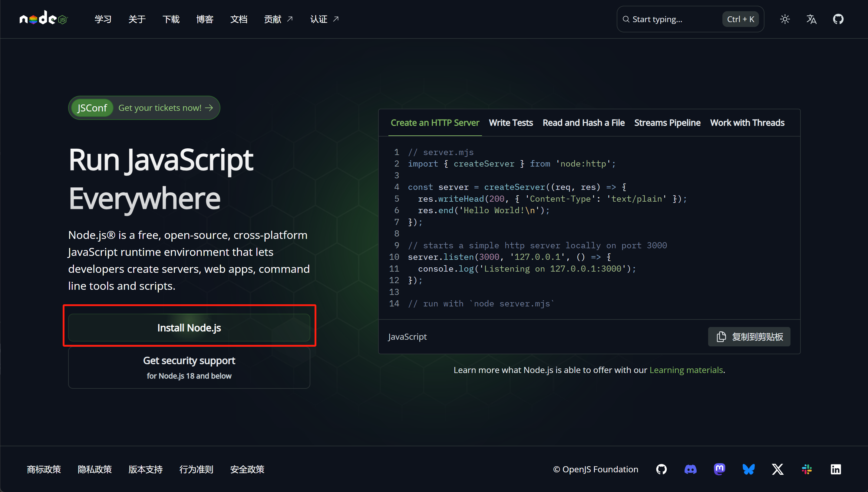Click the 复制到剪贴板 copy button
The height and width of the screenshot is (492, 868).
pyautogui.click(x=749, y=337)
